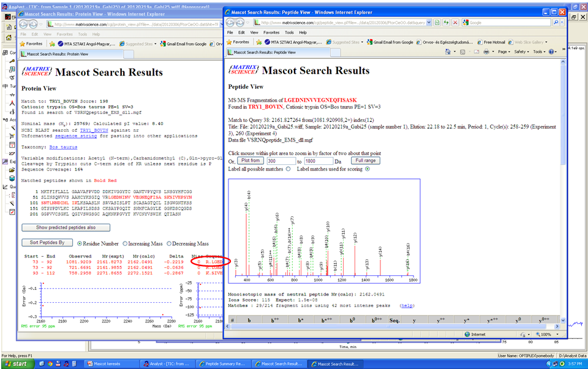Refresh the Peptide View page
Viewport: 588px width, 369px height.
446,23
